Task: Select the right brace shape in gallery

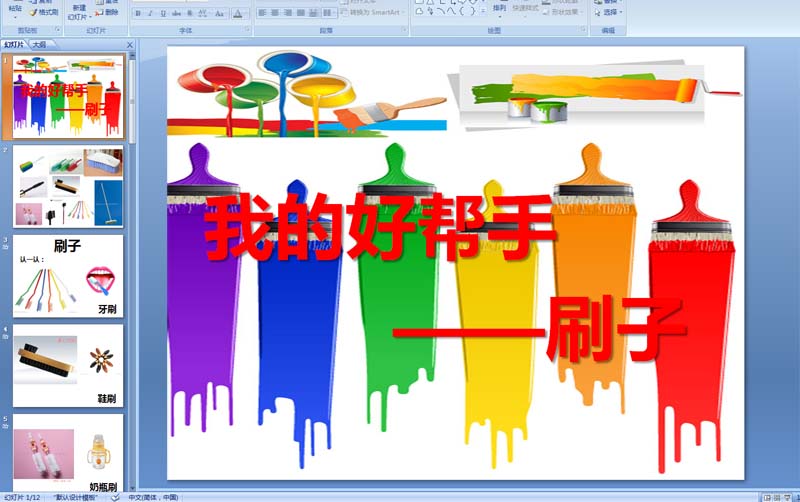Action: pos(472,11)
